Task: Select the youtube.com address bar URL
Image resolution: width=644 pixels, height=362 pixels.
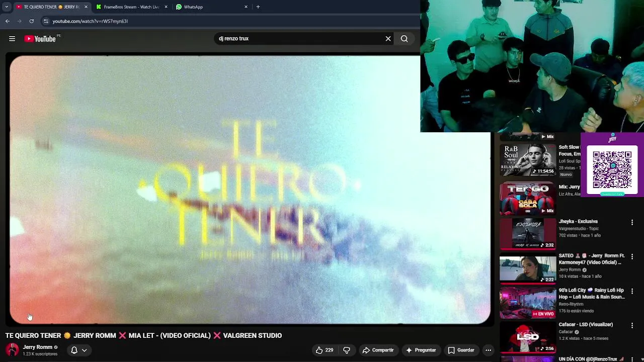Action: point(90,21)
